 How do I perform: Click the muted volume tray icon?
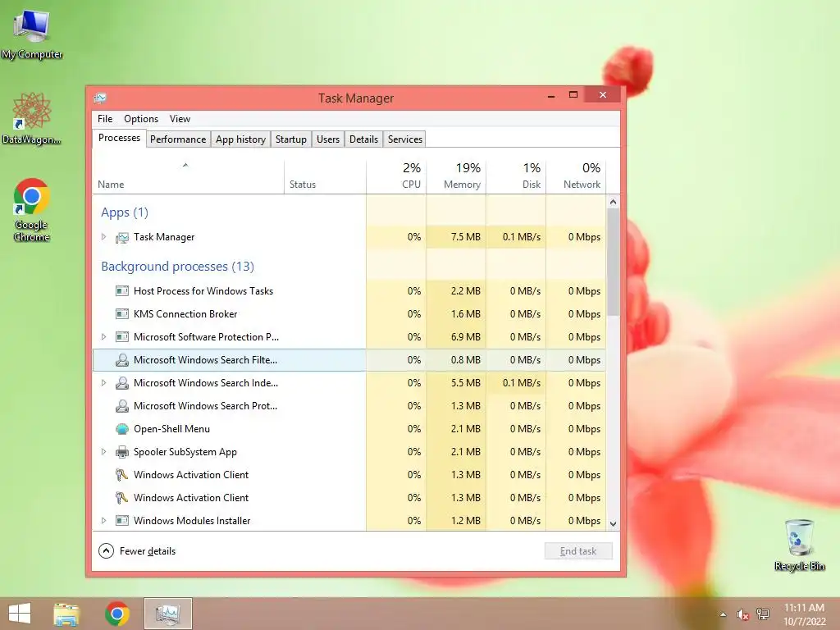point(742,614)
